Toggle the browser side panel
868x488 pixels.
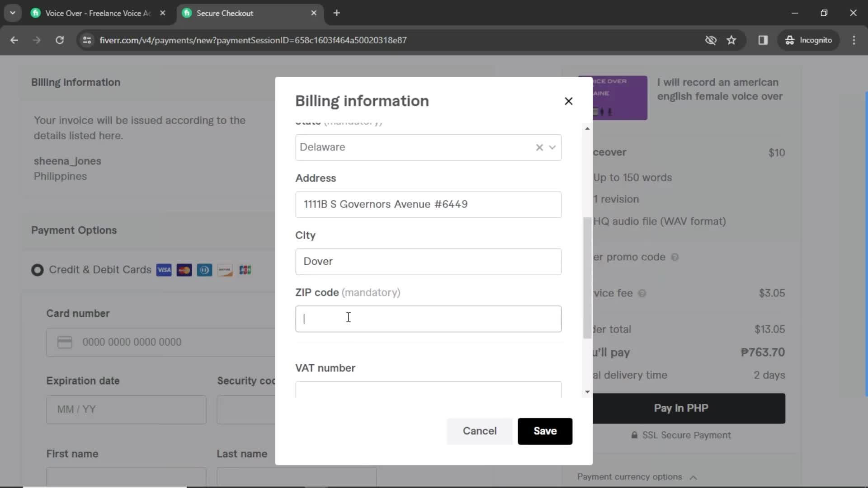763,40
